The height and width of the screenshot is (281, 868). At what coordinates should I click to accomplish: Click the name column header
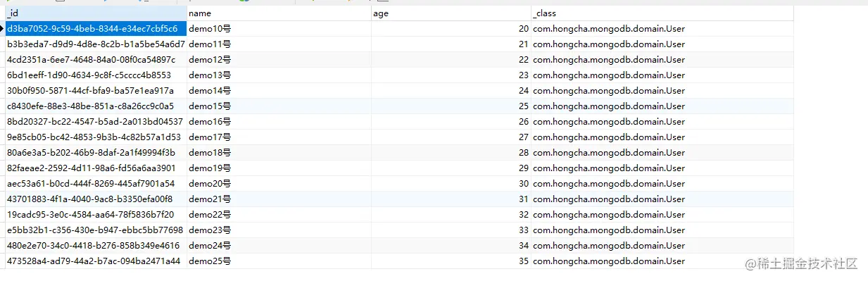pos(279,13)
